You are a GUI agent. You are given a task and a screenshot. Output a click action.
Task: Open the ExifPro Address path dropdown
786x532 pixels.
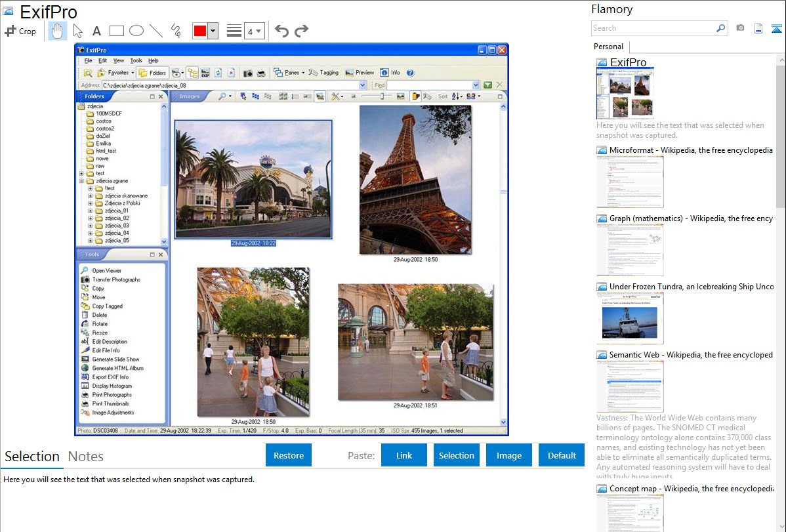363,85
